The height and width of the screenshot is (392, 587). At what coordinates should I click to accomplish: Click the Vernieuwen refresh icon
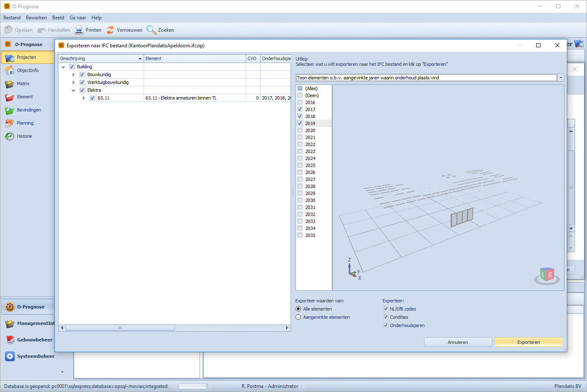[x=110, y=30]
